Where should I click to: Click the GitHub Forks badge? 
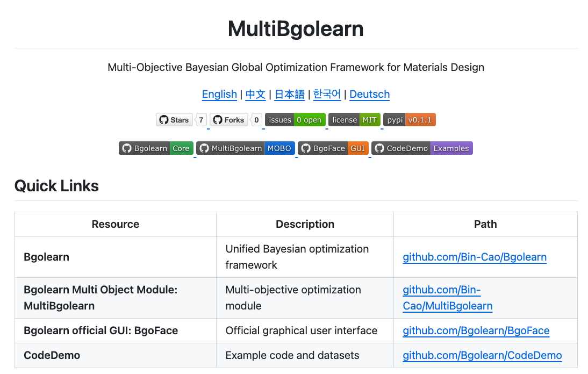point(229,120)
